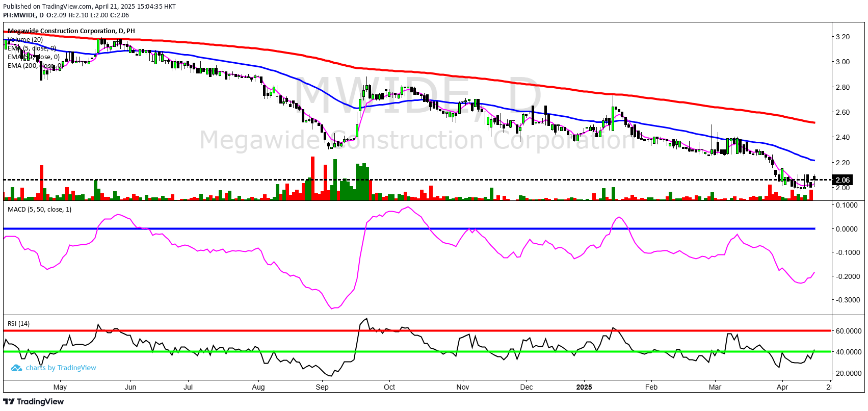Click the 'EMA (5, close, 0)' indicator label
This screenshot has width=868, height=411.
[x=32, y=48]
